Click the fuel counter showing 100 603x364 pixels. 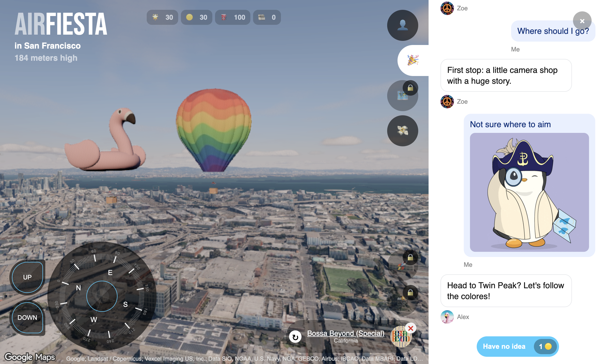(x=232, y=17)
